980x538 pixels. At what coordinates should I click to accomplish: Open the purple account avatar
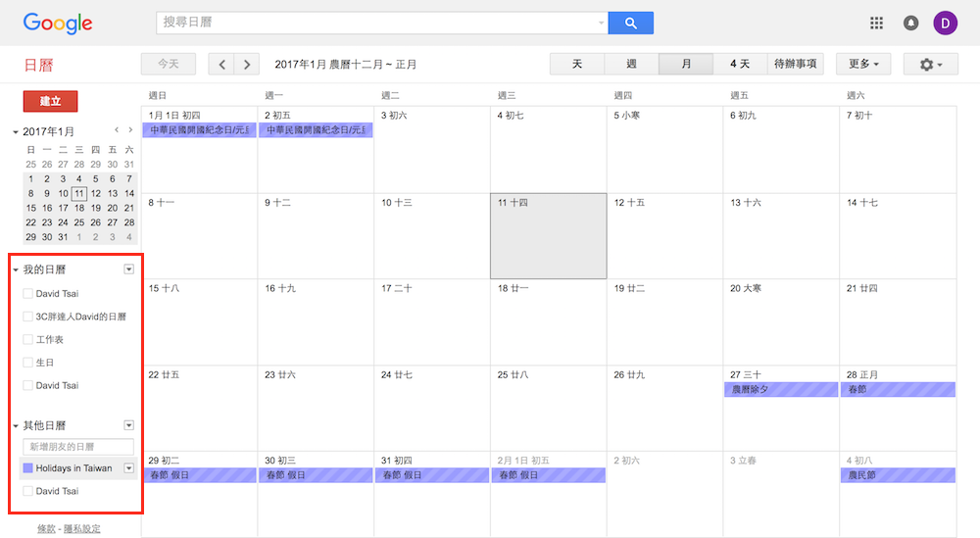coord(946,23)
